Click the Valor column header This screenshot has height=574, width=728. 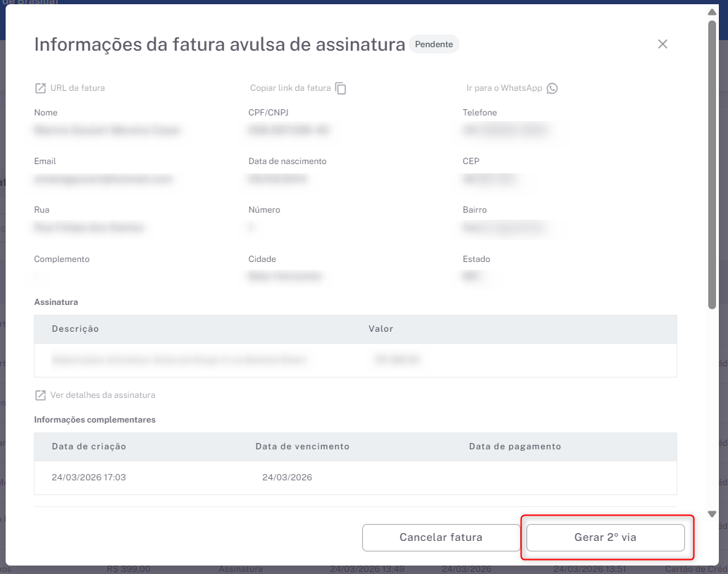(381, 329)
